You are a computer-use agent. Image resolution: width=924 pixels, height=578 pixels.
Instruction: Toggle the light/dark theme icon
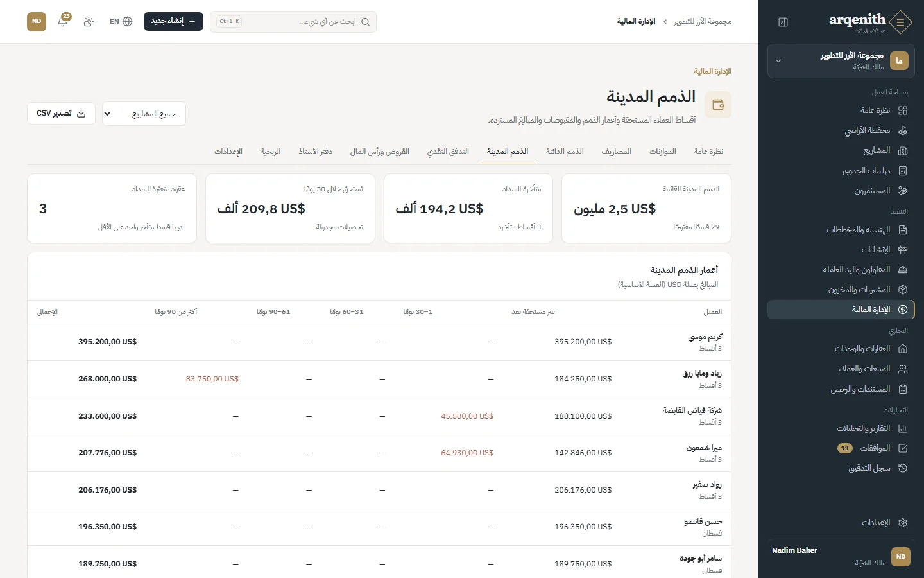[x=89, y=21]
